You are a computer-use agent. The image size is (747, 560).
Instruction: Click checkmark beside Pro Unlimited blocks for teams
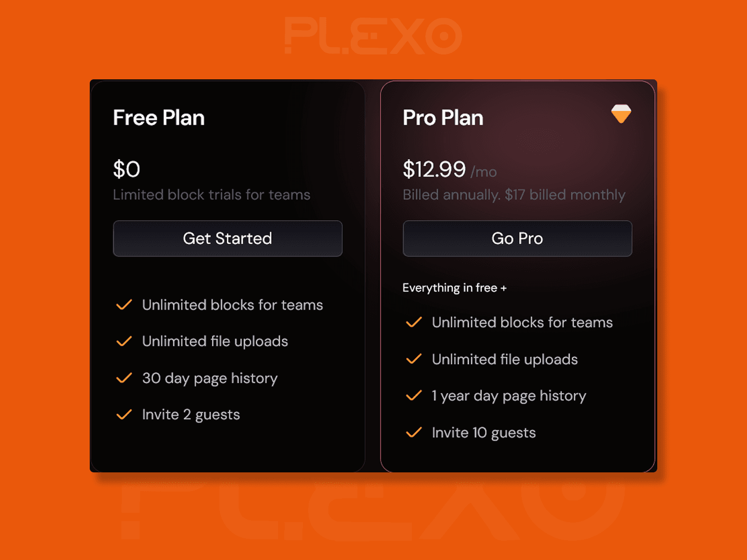coord(414,323)
